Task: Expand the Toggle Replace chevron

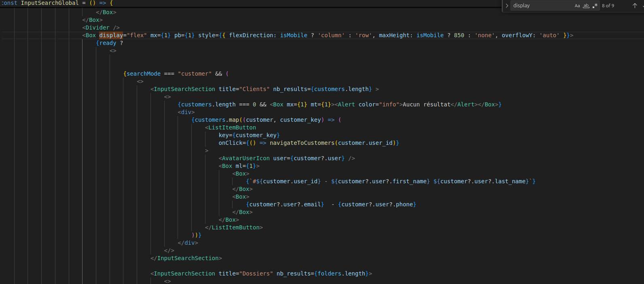Action: point(507,6)
